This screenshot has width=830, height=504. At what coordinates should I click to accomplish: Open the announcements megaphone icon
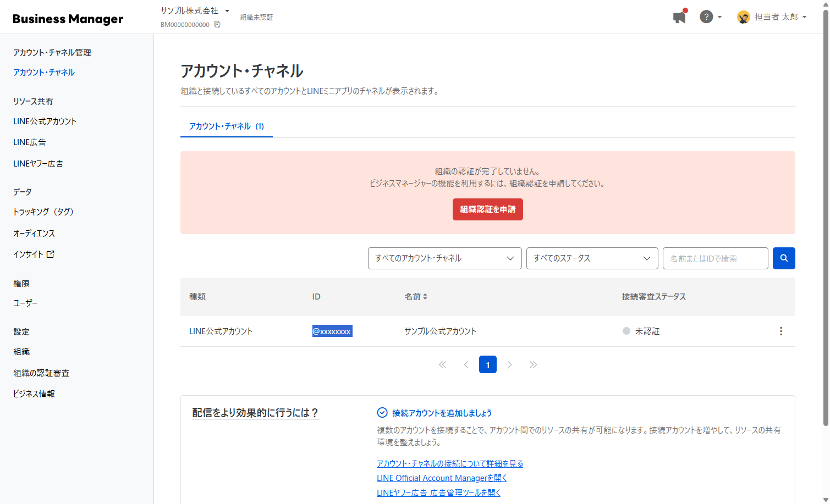click(x=680, y=17)
